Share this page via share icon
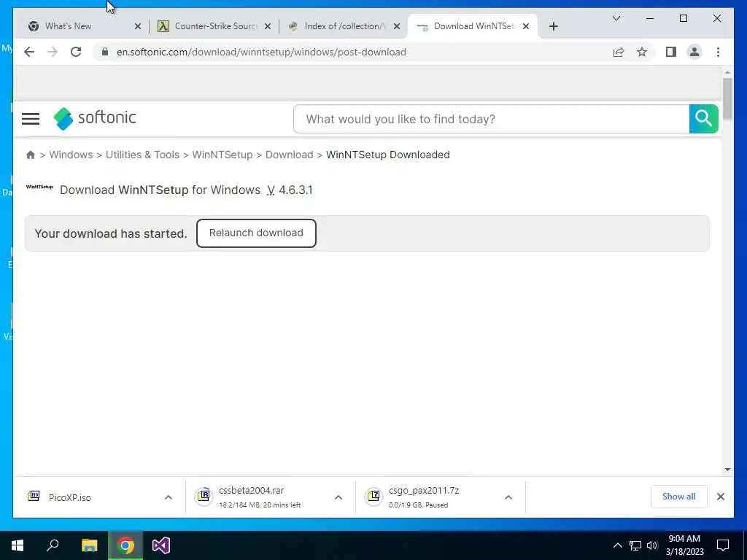 pyautogui.click(x=619, y=52)
